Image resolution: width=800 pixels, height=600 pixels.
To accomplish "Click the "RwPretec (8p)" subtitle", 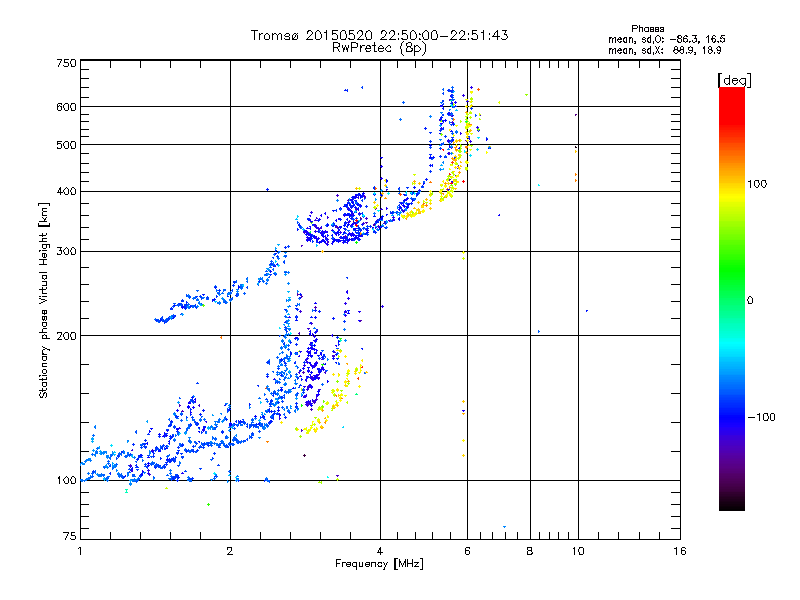I will [x=379, y=48].
